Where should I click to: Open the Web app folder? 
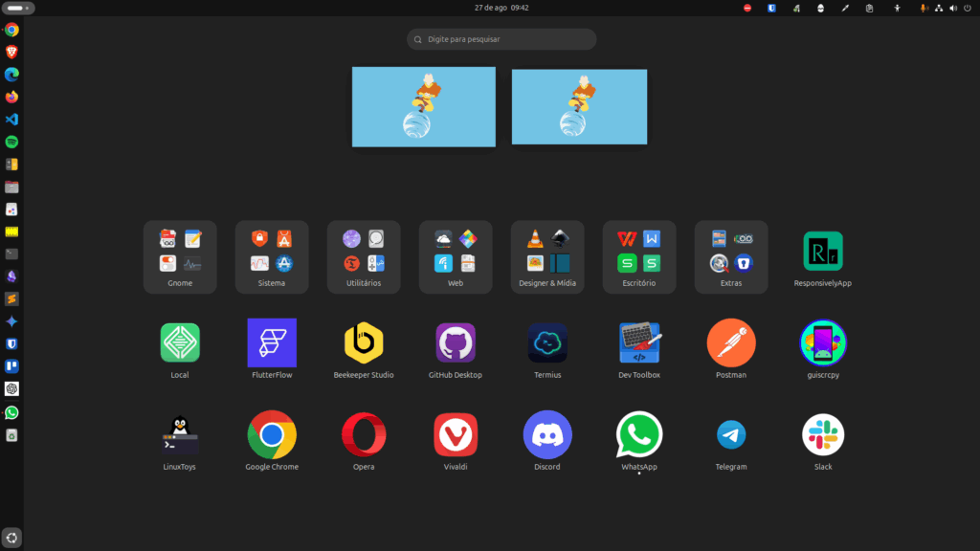(x=456, y=257)
